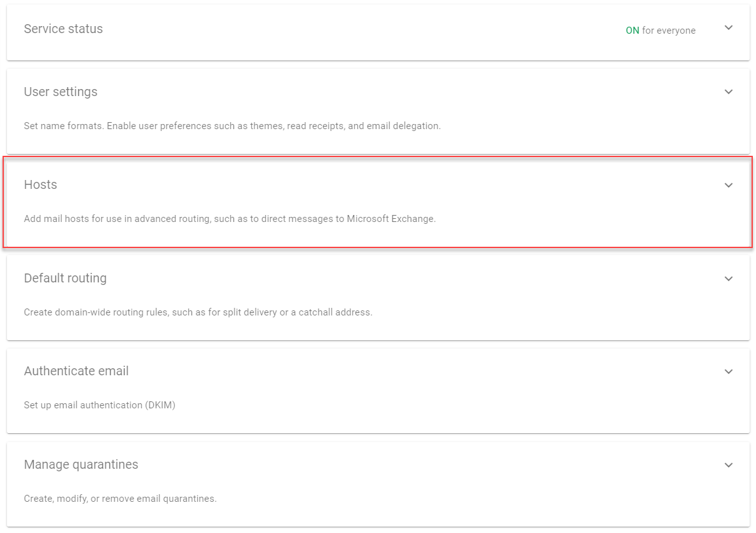
Task: Open the Hosts section chevron
Action: 729,186
